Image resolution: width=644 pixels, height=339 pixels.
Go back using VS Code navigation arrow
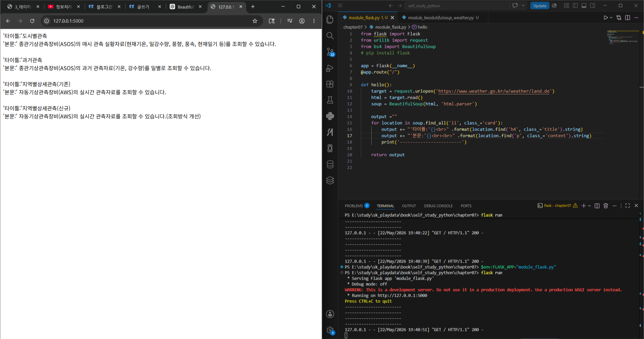(x=391, y=6)
